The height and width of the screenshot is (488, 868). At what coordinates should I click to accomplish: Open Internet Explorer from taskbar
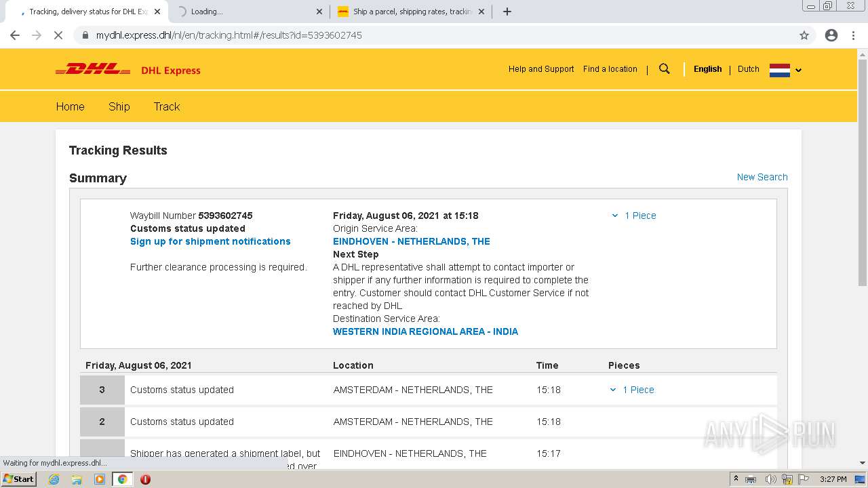click(x=54, y=479)
